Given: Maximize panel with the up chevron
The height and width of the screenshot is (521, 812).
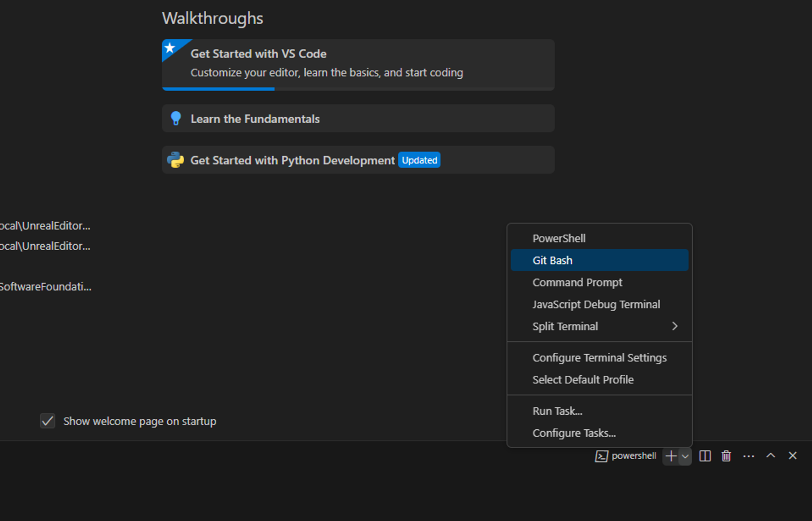Looking at the screenshot, I should (770, 456).
